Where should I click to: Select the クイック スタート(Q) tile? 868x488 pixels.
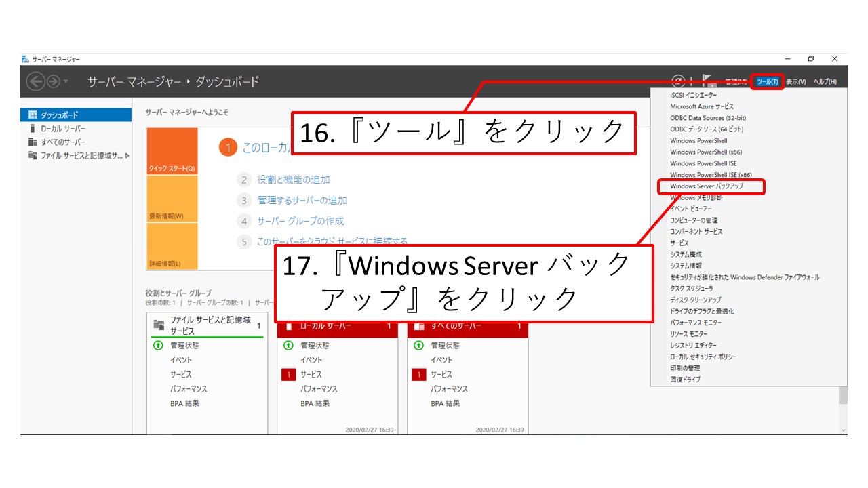172,152
